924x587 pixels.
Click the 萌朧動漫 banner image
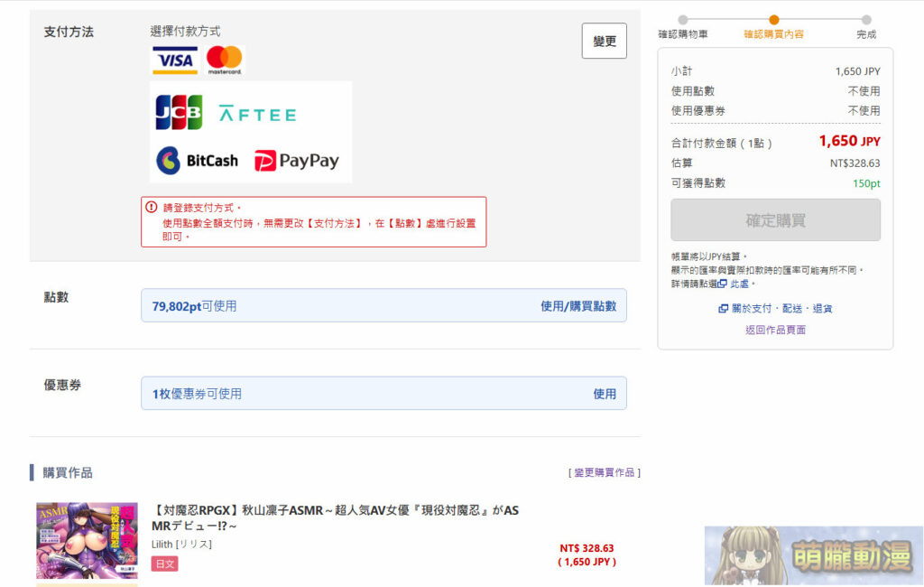point(814,555)
